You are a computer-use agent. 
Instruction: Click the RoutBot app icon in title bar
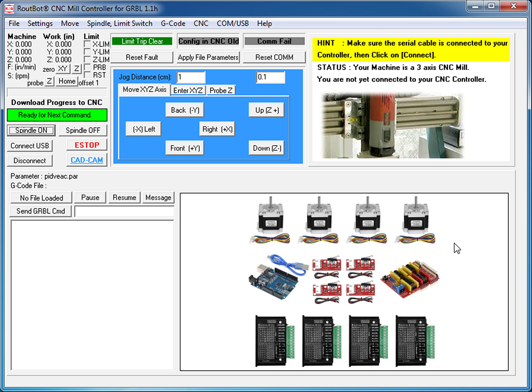pyautogui.click(x=9, y=9)
